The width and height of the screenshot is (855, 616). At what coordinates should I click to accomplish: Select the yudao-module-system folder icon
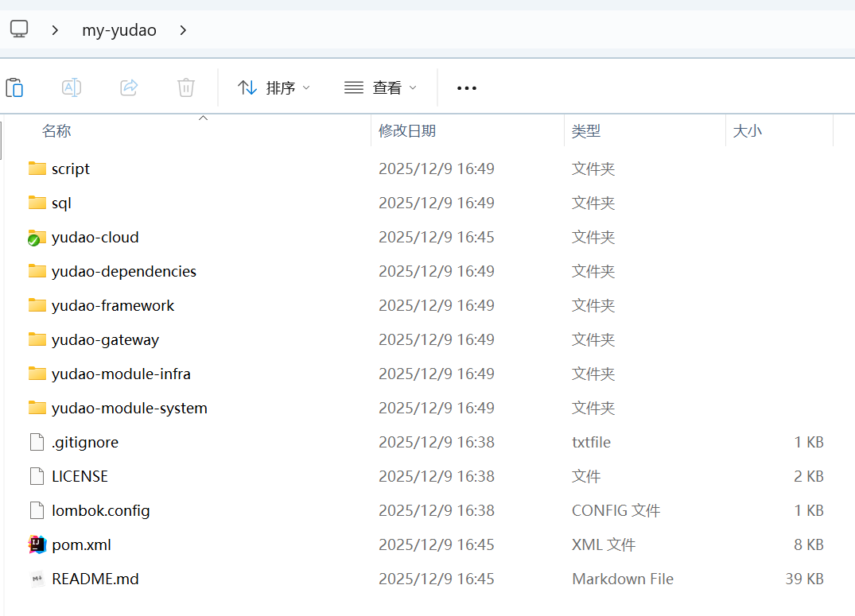pyautogui.click(x=37, y=407)
